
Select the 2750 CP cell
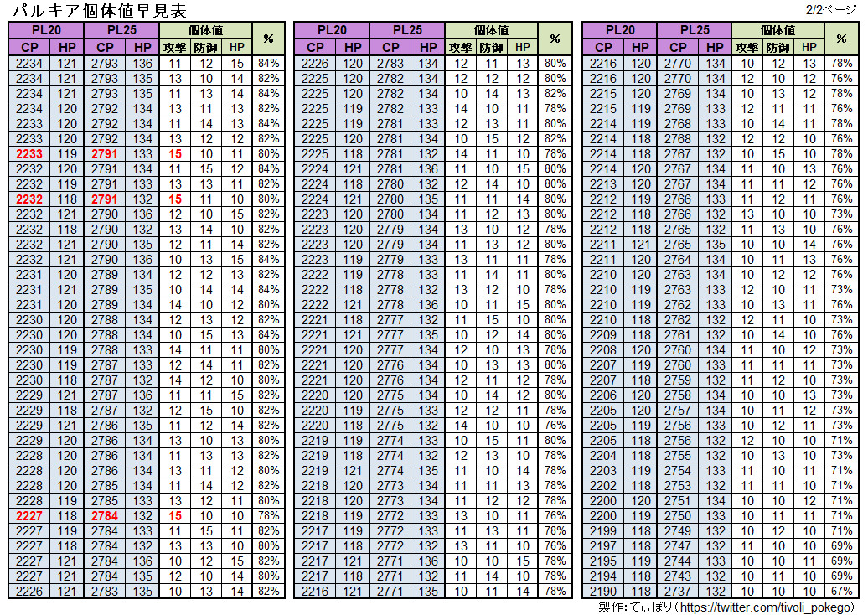(x=678, y=516)
